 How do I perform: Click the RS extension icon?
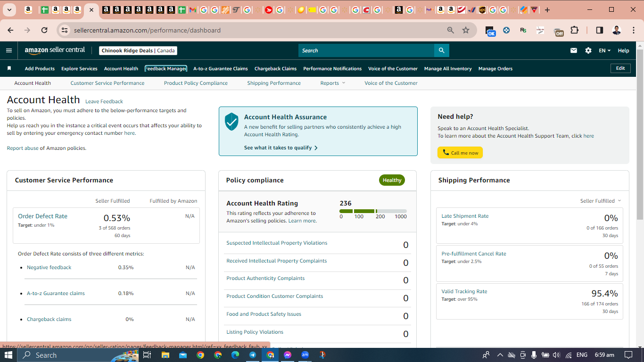click(x=523, y=30)
